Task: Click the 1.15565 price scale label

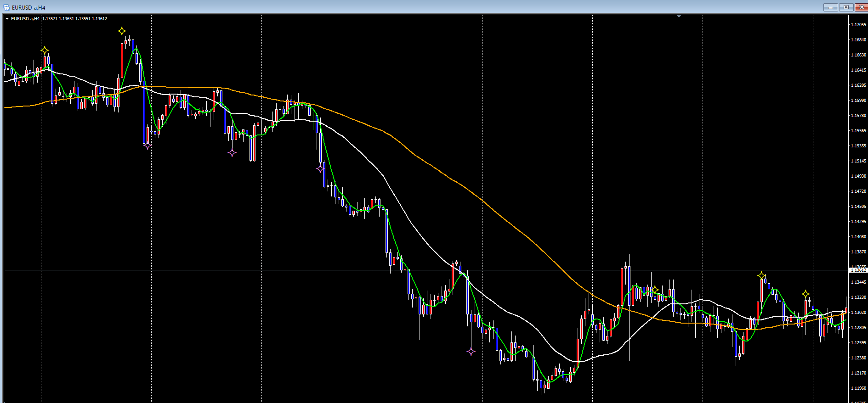Action: [858, 131]
